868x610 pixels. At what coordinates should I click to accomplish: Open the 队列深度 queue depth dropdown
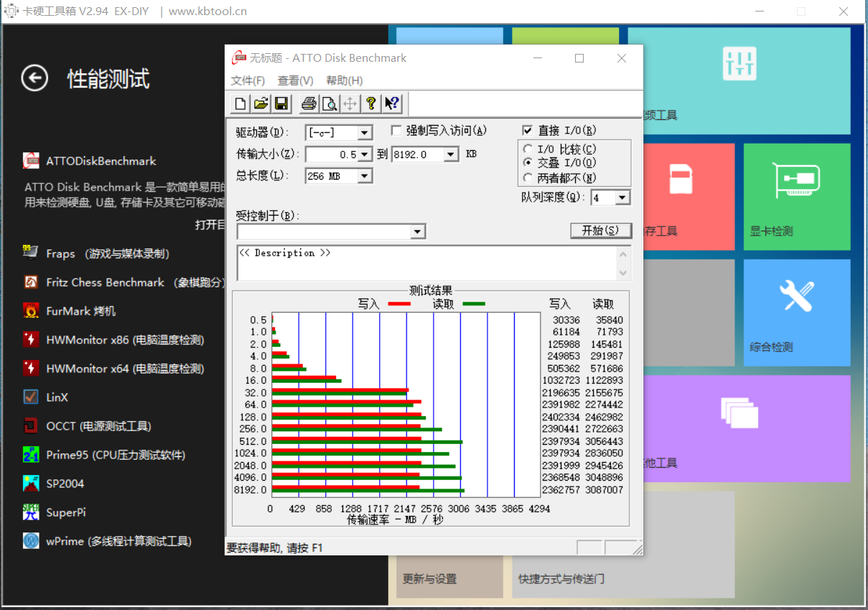click(622, 197)
